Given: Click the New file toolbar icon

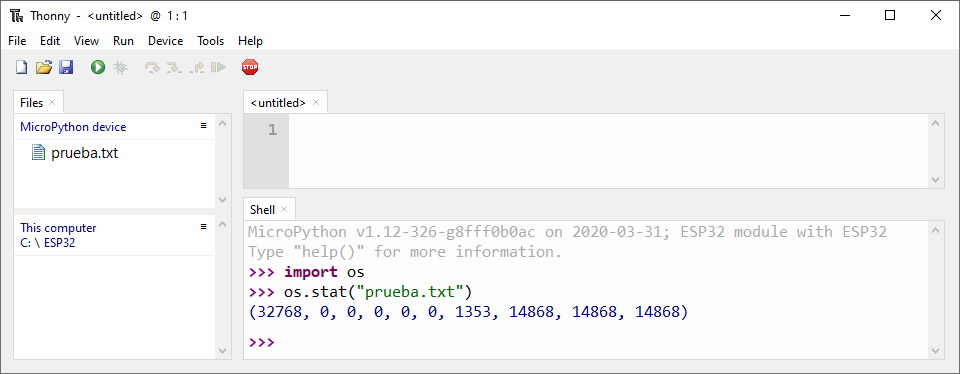Looking at the screenshot, I should 21,67.
